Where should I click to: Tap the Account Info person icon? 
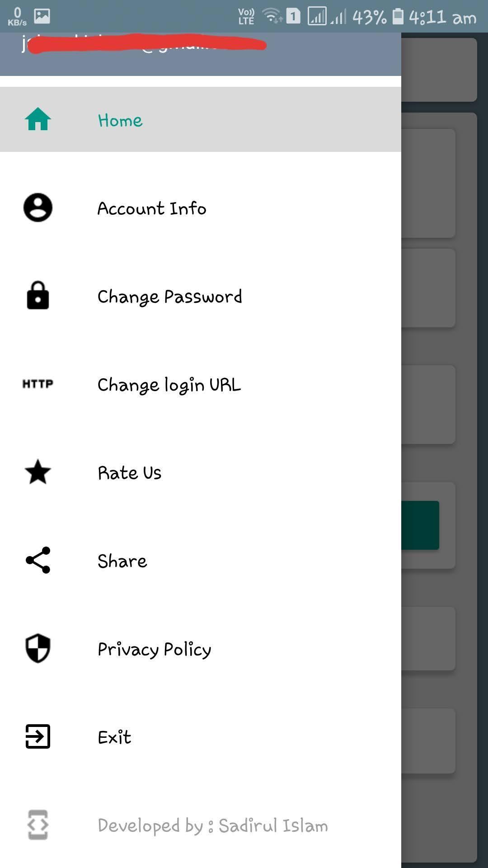click(x=38, y=208)
